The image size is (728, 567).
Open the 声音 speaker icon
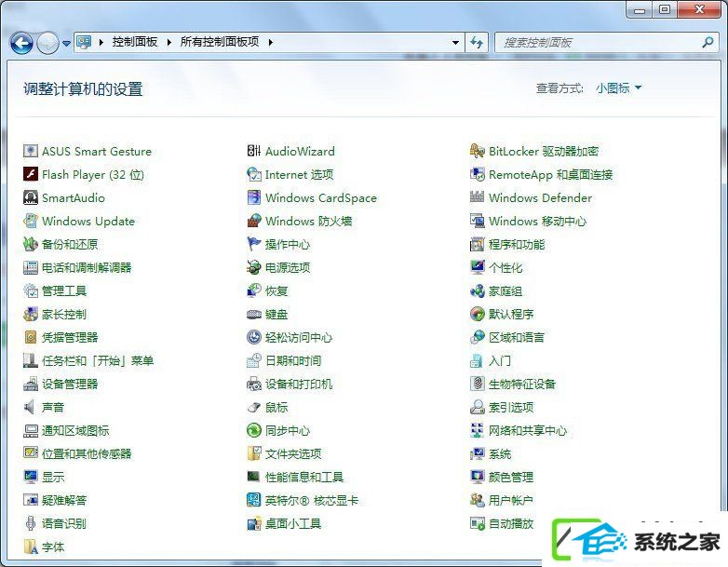click(x=31, y=407)
